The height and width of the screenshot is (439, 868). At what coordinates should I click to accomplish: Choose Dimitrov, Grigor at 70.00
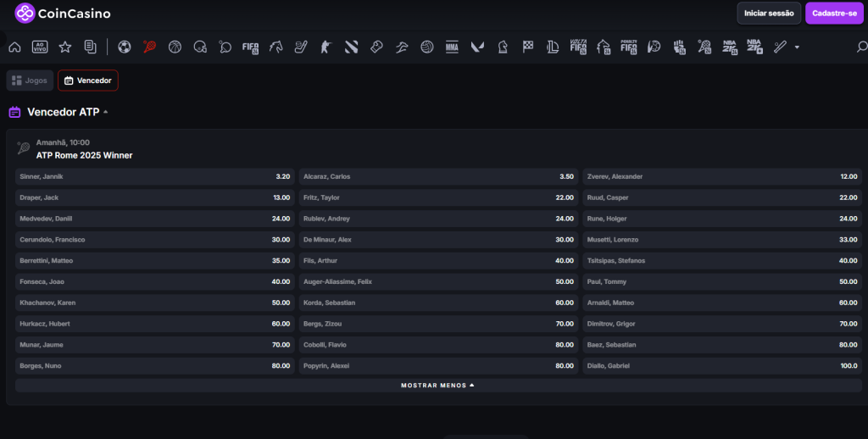click(722, 324)
